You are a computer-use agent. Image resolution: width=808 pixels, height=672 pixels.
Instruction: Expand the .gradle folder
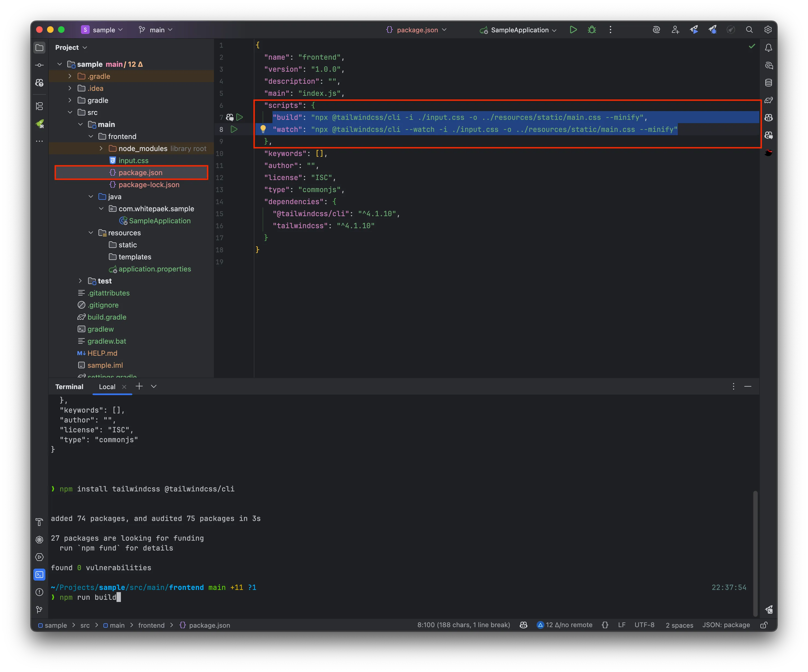click(70, 76)
